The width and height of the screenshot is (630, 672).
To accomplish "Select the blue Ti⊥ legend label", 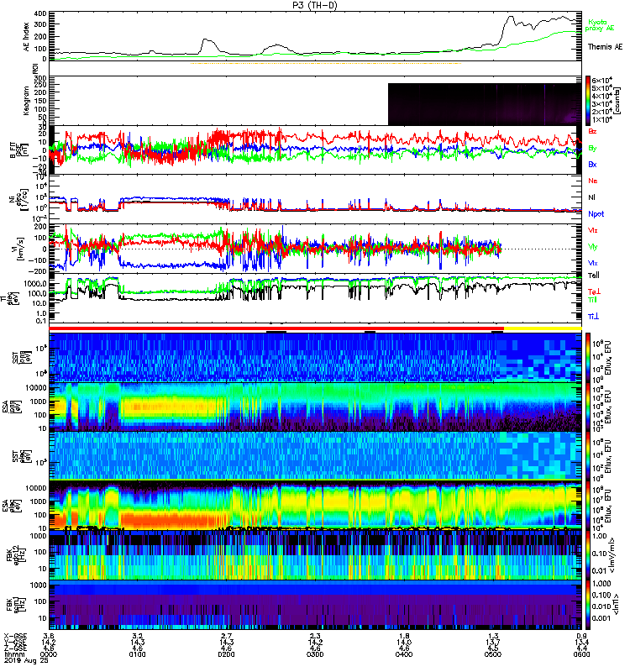I will pos(593,317).
